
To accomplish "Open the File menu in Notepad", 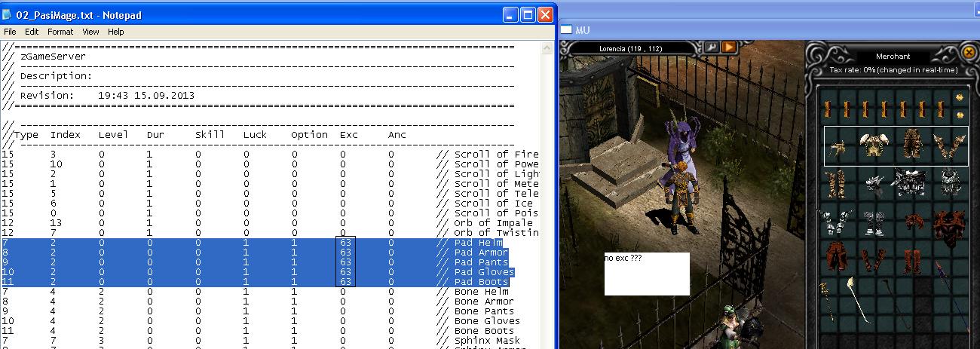I will pos(10,32).
